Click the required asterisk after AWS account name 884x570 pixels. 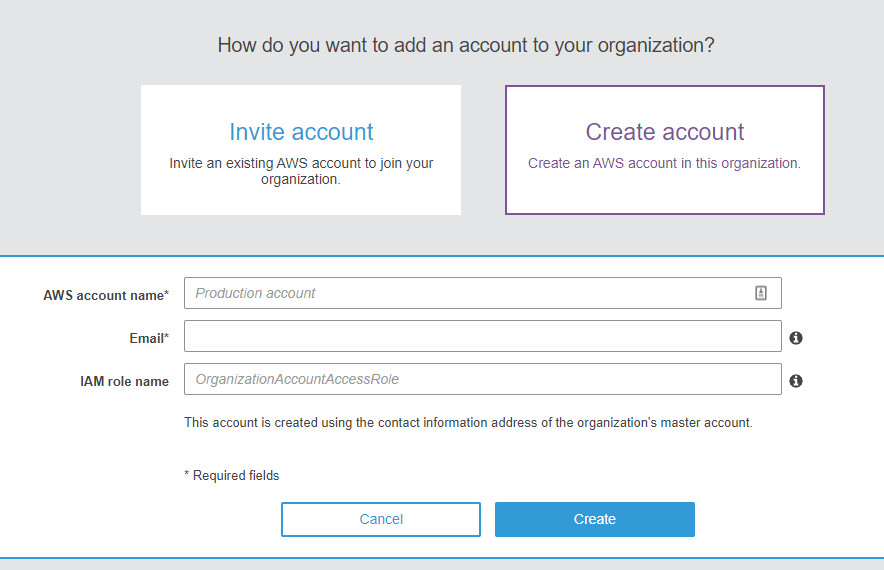166,294
